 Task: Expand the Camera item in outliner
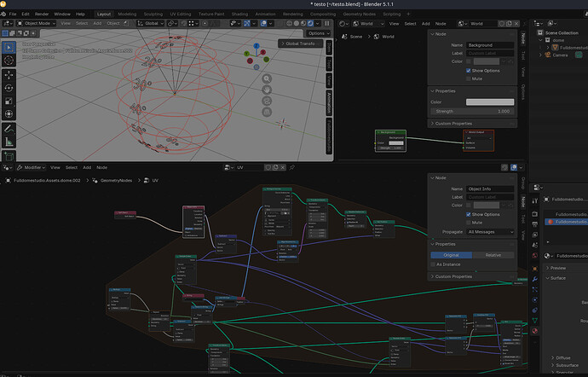click(541, 55)
